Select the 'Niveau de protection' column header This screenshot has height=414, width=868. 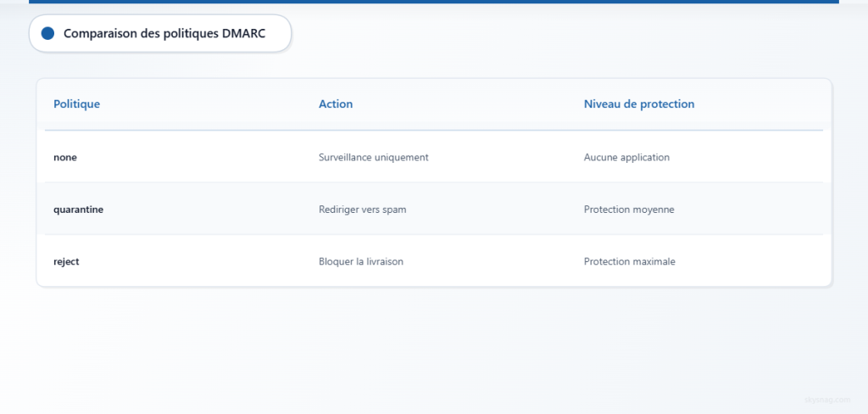639,103
